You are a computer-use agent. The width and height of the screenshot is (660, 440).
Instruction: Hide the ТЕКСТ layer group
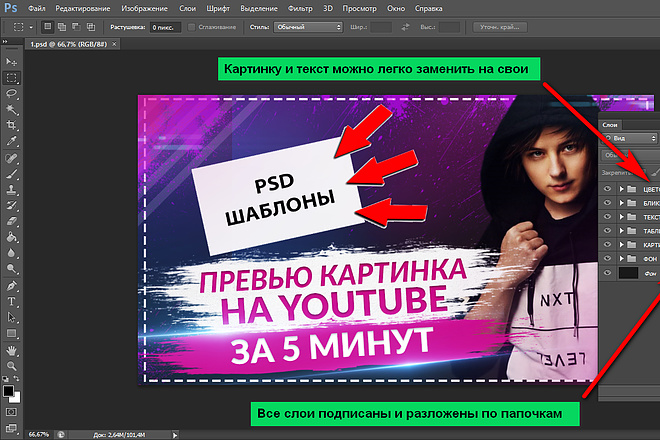[x=607, y=217]
